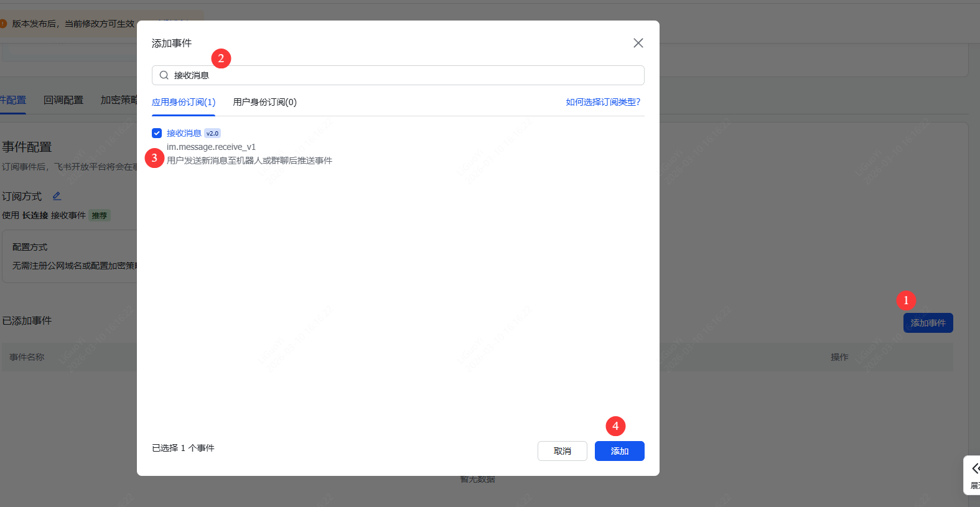Switch to the 用户身份订阅(0) tab
Screen dimensions: 980x507
(264, 102)
